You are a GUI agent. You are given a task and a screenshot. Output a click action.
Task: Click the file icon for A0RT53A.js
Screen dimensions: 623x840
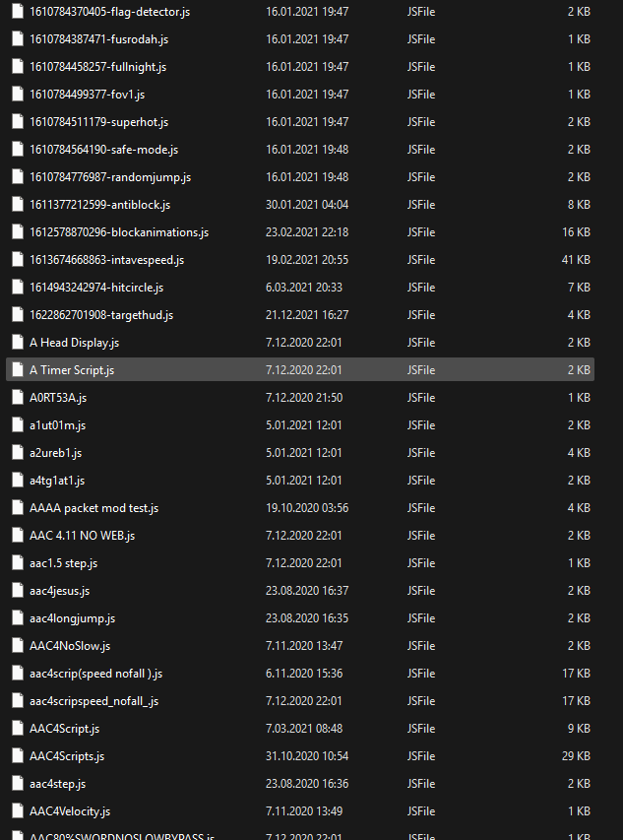click(x=17, y=398)
